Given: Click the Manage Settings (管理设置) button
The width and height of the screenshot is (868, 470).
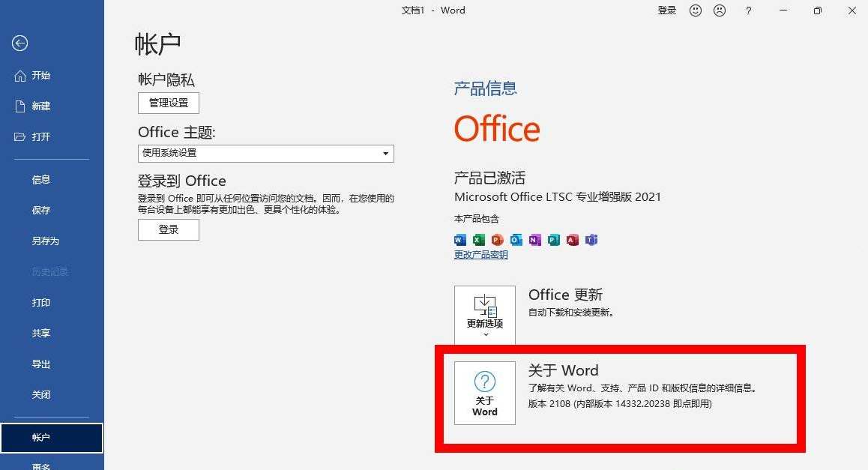Looking at the screenshot, I should tap(169, 103).
